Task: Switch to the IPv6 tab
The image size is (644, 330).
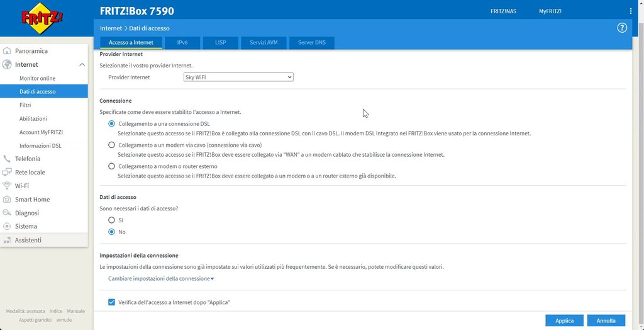Action: tap(182, 43)
